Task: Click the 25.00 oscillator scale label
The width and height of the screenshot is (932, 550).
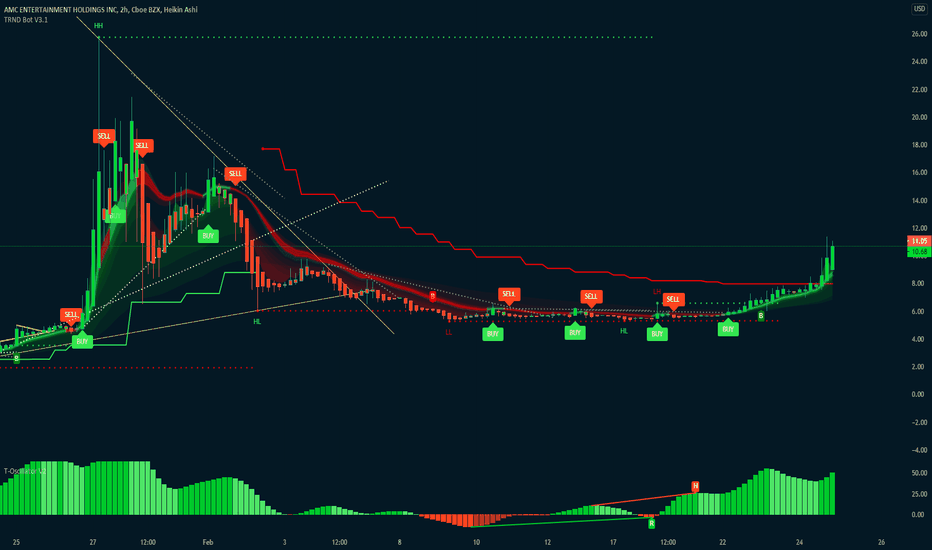Action: (x=919, y=494)
